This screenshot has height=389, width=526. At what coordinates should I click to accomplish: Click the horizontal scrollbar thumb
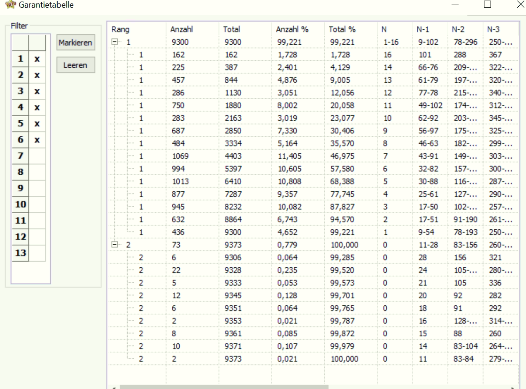coord(224,387)
